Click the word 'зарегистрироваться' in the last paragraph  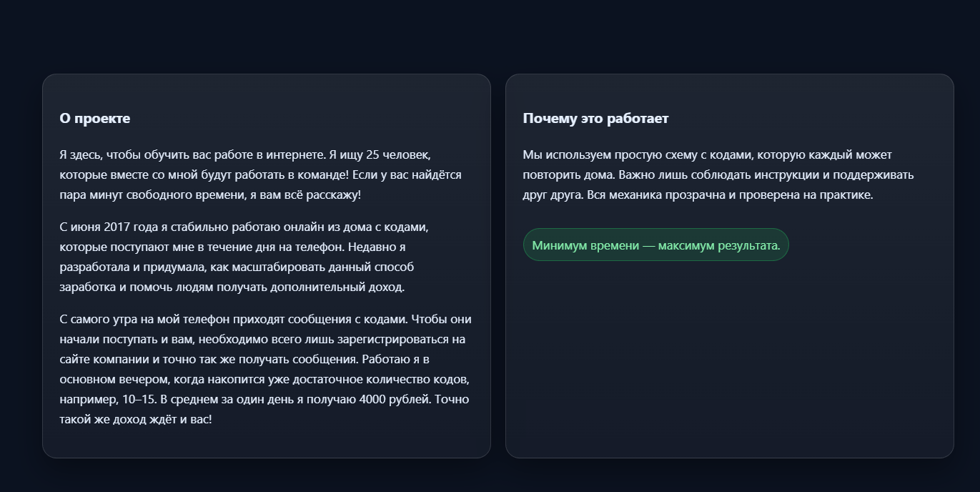(390, 339)
